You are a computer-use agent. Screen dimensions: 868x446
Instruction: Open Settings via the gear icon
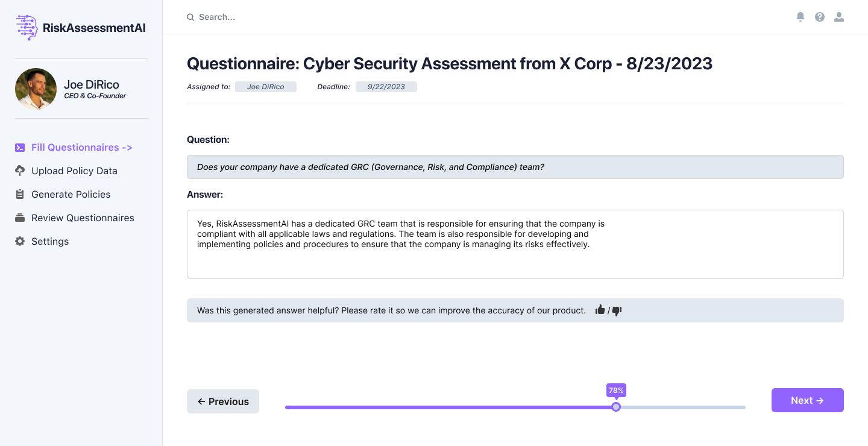pyautogui.click(x=20, y=241)
